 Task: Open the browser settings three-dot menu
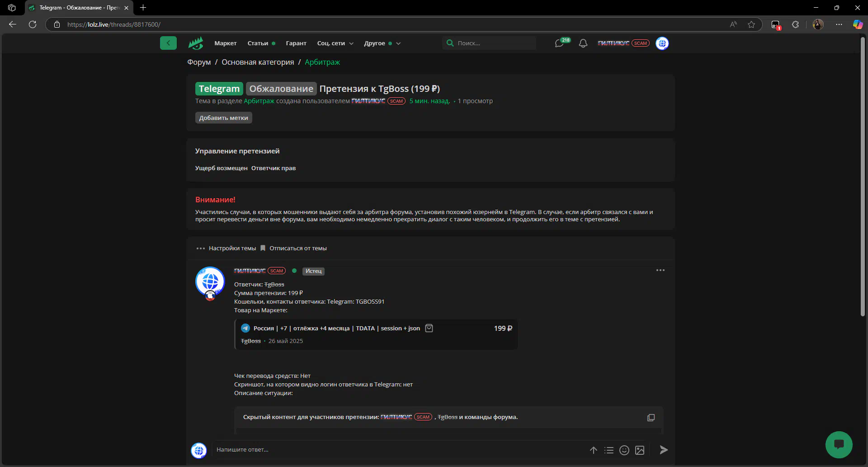click(839, 24)
